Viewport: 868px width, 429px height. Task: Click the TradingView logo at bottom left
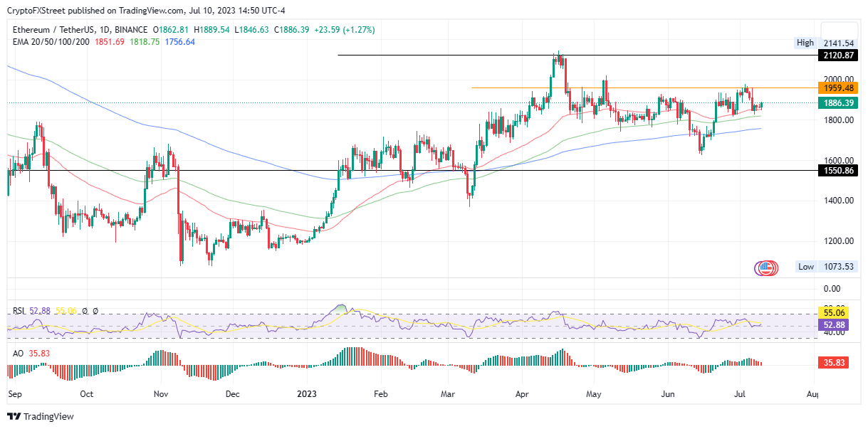point(41,416)
